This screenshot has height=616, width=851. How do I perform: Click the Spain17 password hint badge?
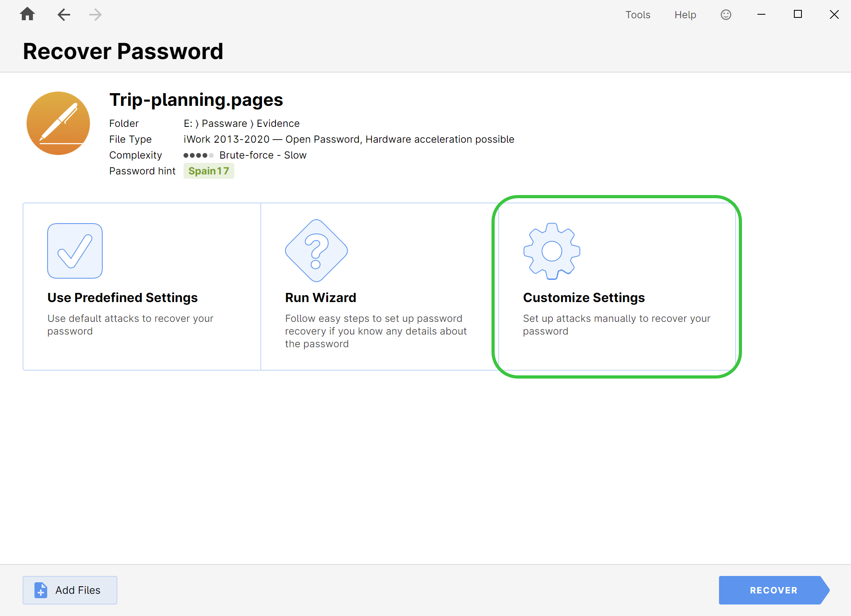[x=209, y=171]
